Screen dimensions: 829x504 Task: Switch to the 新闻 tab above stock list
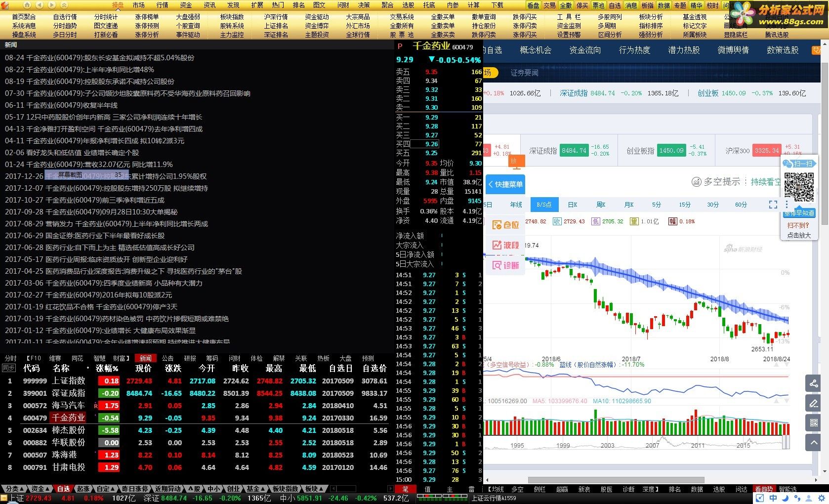146,358
